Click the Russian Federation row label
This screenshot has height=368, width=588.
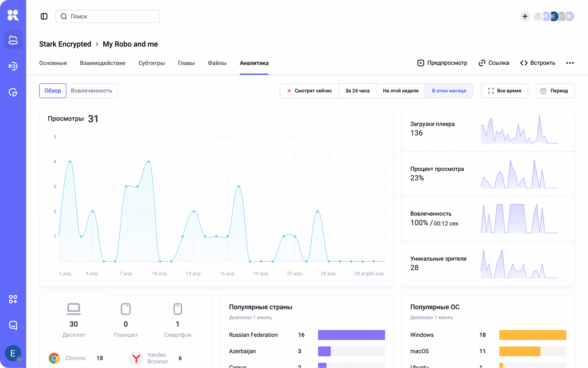point(253,335)
